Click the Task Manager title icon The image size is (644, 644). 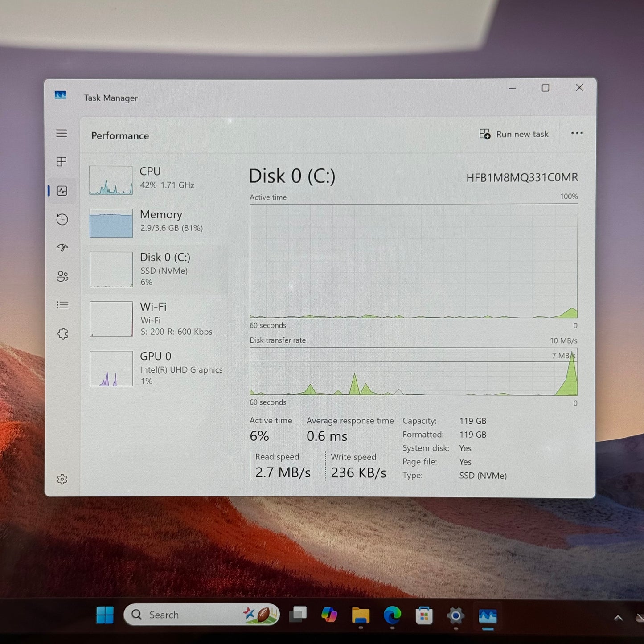(x=61, y=95)
